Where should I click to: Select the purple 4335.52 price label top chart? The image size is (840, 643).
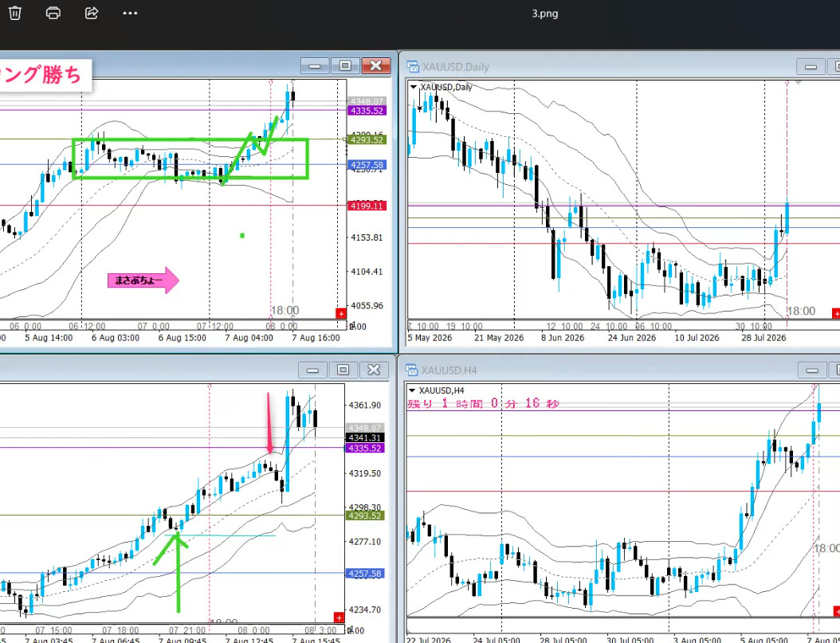tap(367, 111)
